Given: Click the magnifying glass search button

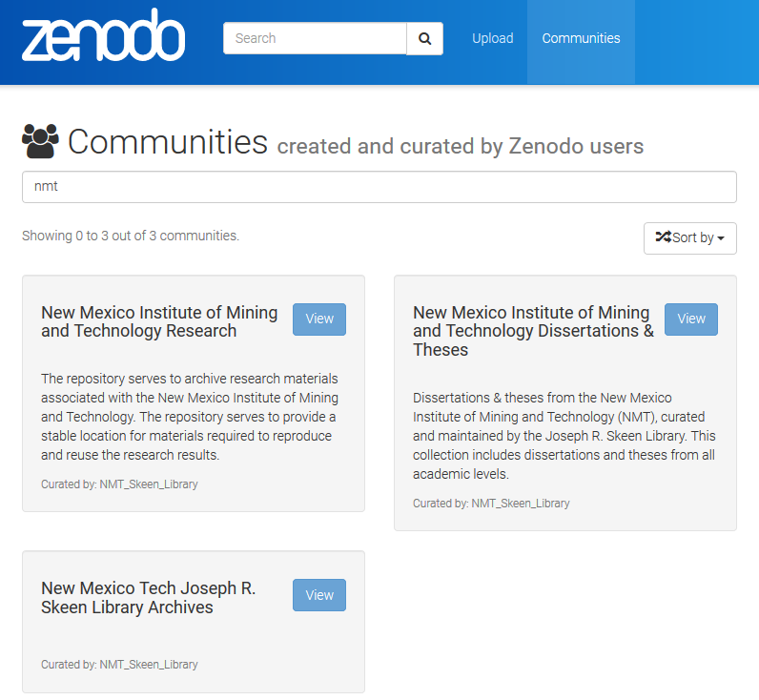Looking at the screenshot, I should point(424,38).
